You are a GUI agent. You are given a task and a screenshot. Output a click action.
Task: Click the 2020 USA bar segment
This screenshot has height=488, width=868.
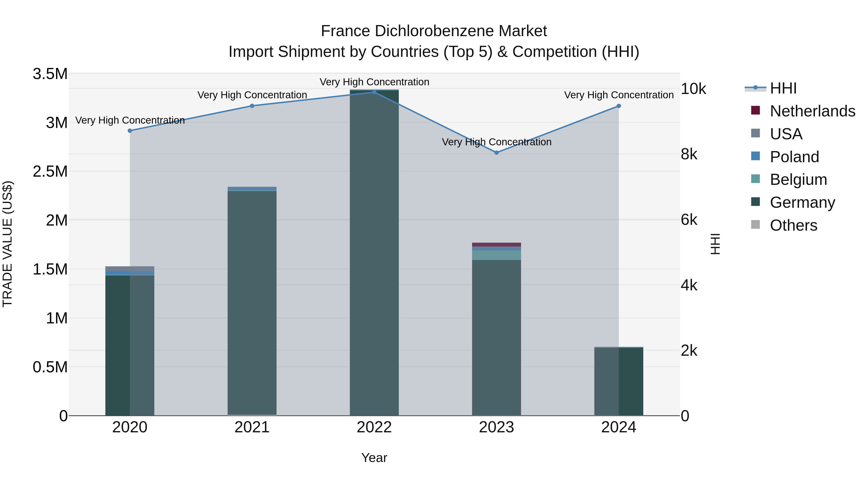[130, 269]
